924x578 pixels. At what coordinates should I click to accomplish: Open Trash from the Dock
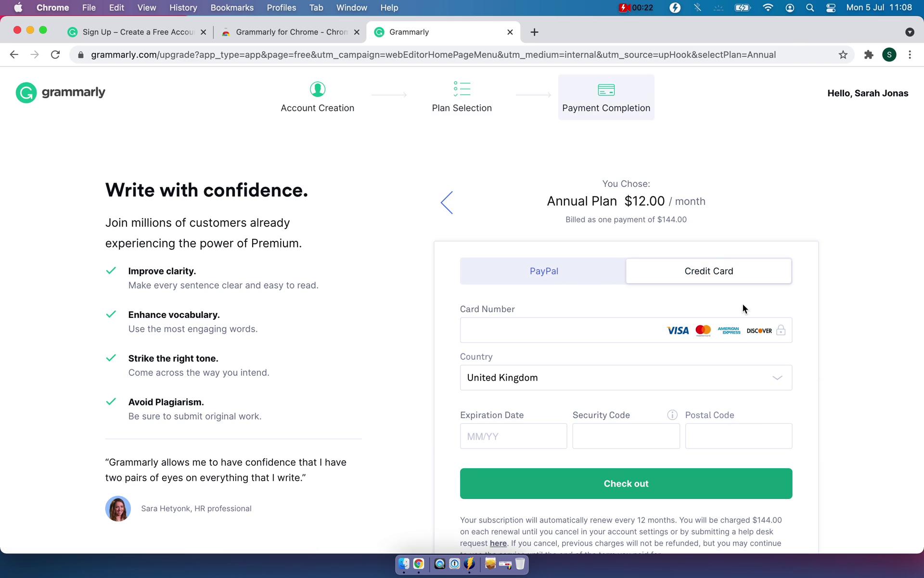(520, 564)
